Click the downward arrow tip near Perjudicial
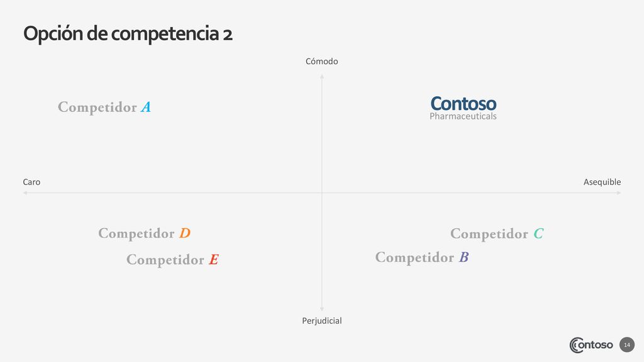 [x=322, y=309]
